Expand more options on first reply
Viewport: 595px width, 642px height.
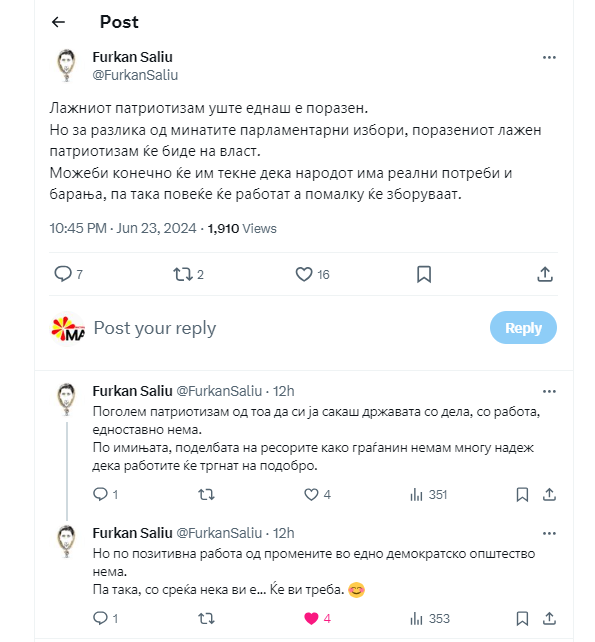pos(549,391)
